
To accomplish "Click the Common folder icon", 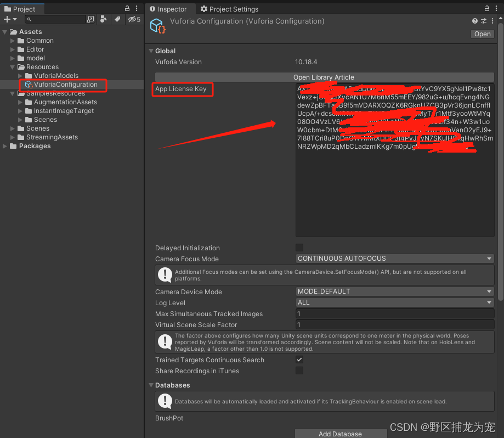I will point(21,41).
